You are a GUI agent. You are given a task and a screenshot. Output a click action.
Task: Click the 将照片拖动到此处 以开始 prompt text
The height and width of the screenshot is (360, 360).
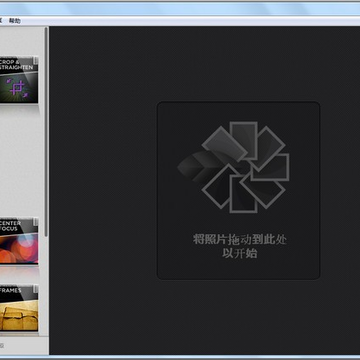tap(240, 246)
